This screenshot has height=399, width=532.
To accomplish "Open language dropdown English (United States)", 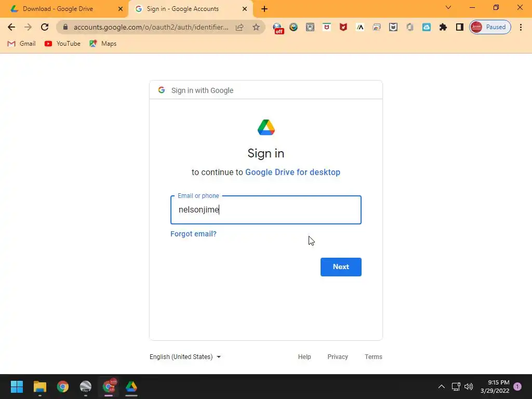I will click(185, 356).
